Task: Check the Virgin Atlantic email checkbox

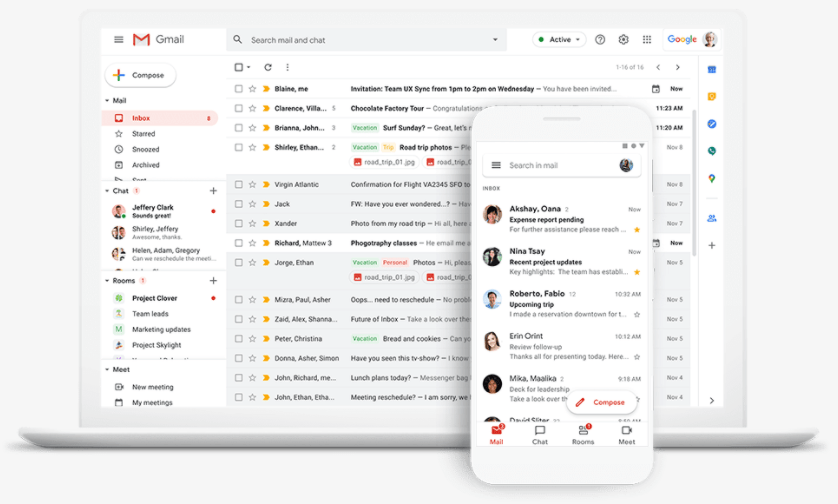Action: coord(238,184)
